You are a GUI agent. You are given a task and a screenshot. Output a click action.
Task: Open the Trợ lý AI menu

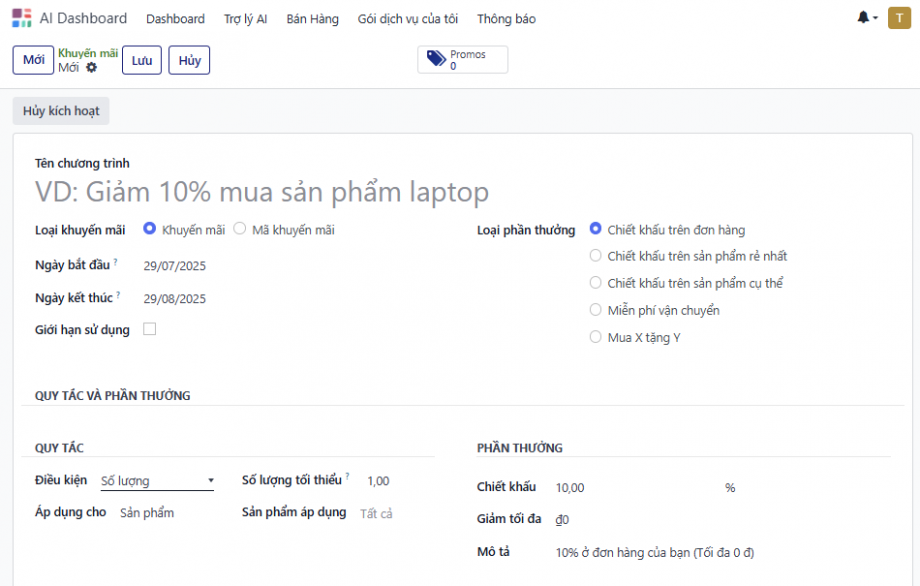[245, 19]
